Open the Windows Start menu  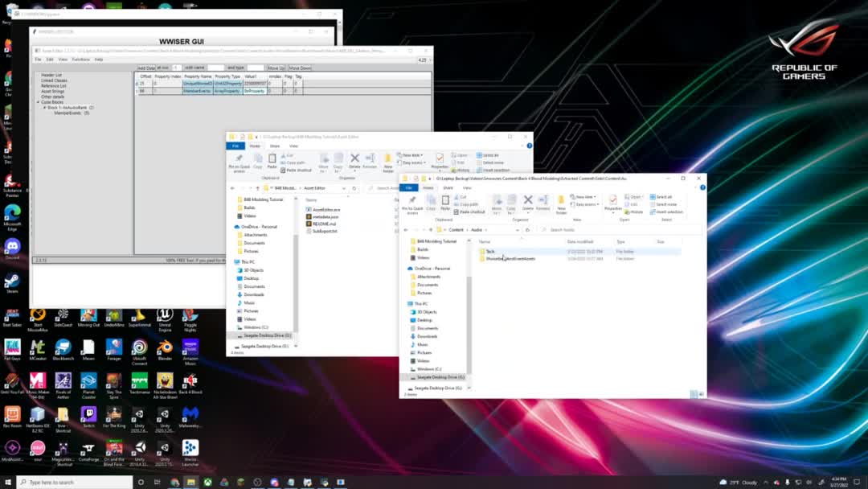(8, 482)
